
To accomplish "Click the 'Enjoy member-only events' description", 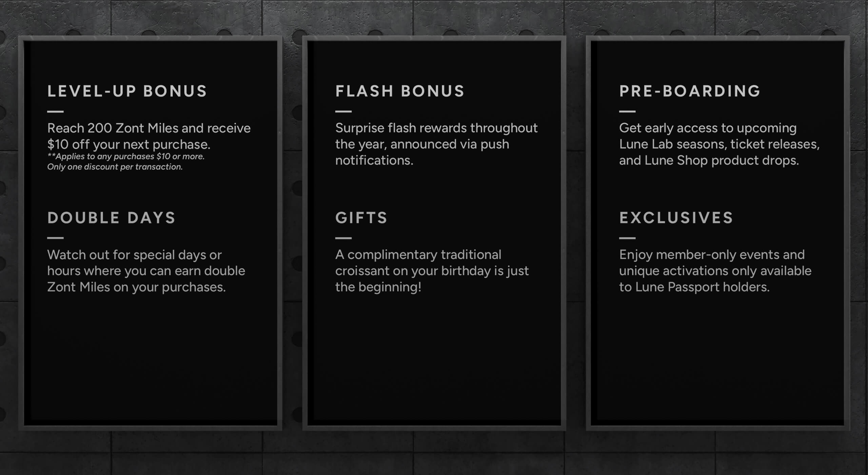I will click(715, 271).
